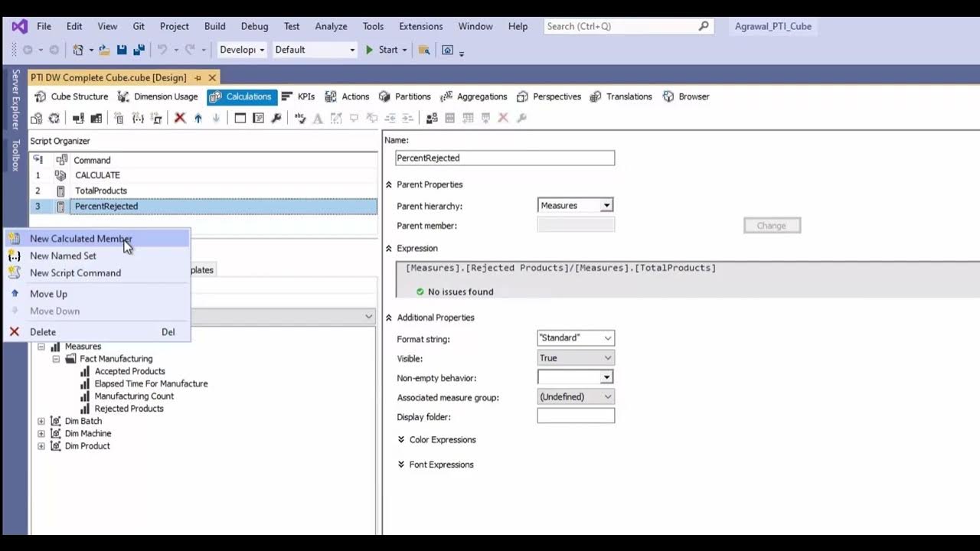Collapse the Expression section
This screenshot has width=980, height=551.
(389, 249)
